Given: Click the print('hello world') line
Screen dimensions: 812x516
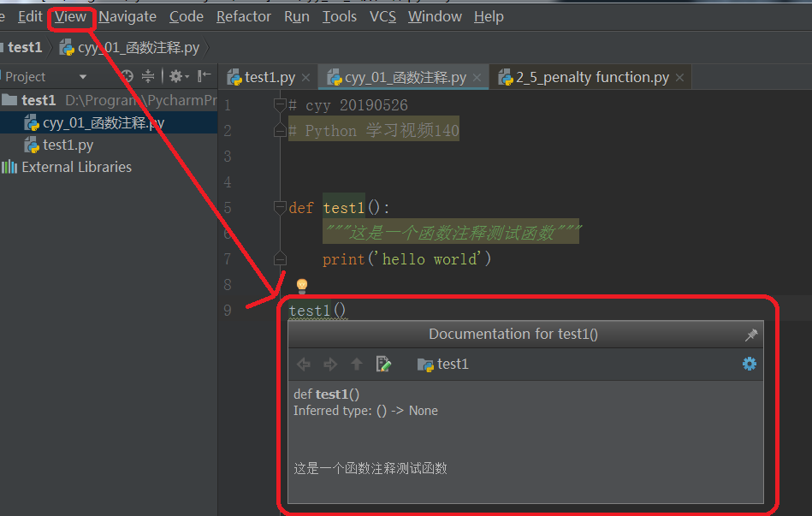Looking at the screenshot, I should pos(406,258).
